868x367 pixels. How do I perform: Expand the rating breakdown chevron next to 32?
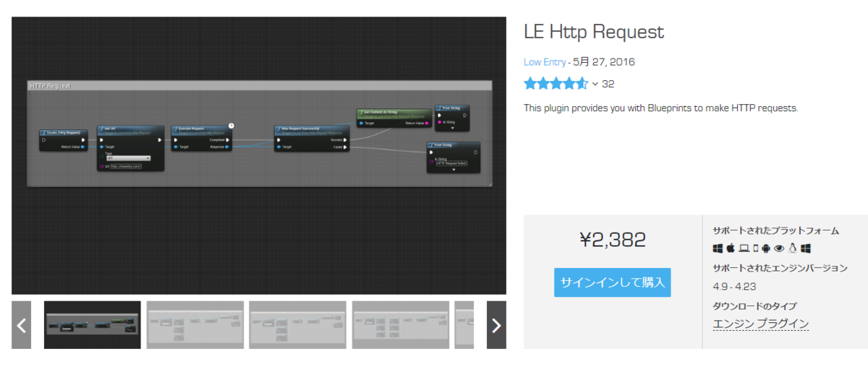pos(595,84)
